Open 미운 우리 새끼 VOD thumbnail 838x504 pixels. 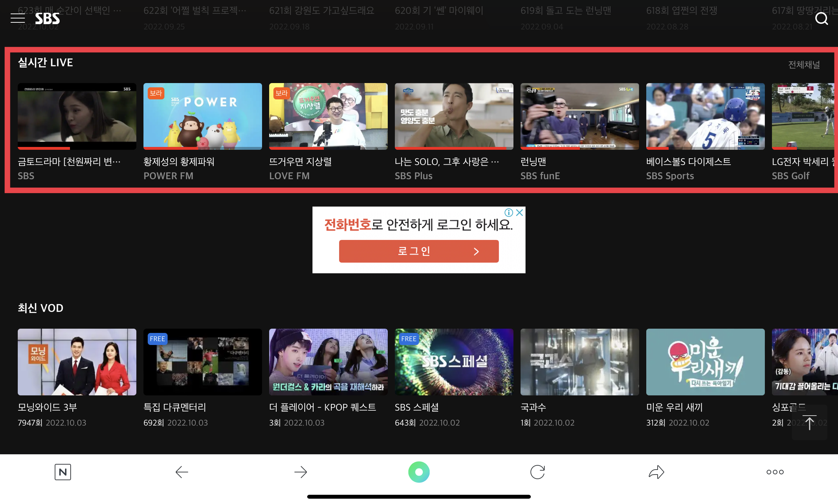pyautogui.click(x=705, y=362)
